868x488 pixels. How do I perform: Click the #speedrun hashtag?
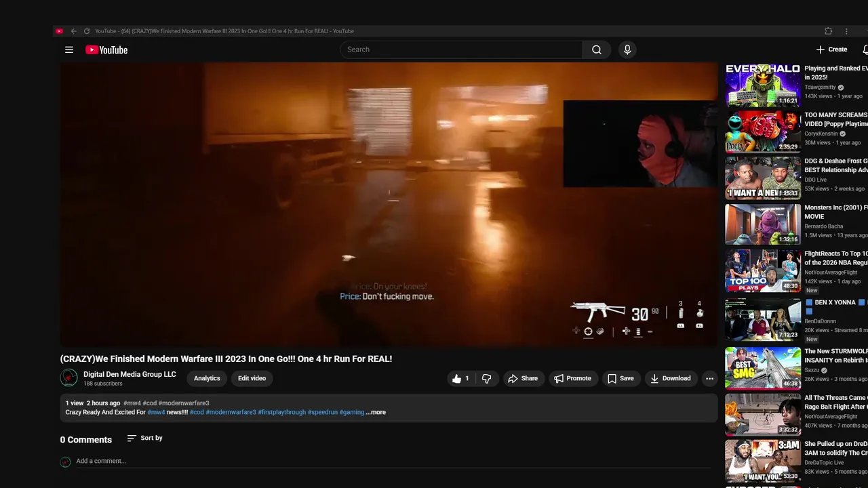click(x=322, y=412)
